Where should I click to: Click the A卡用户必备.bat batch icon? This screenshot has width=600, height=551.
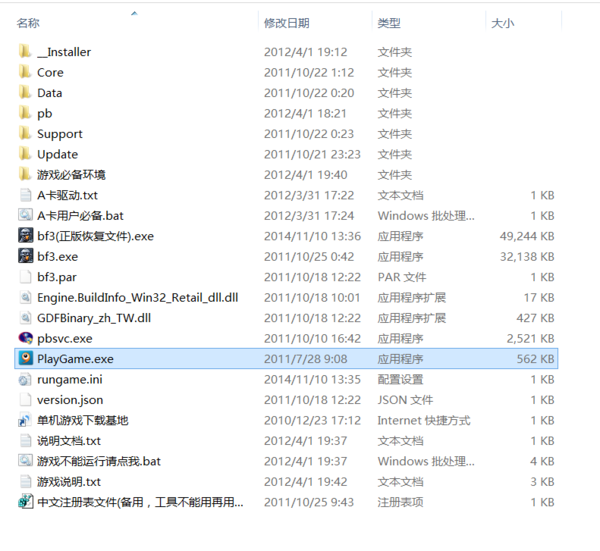tap(25, 215)
